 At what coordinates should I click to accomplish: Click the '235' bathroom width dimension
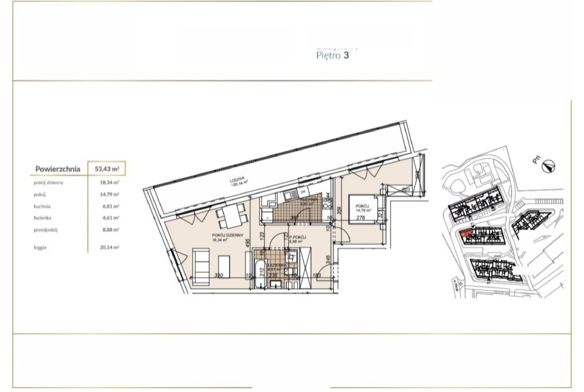(x=273, y=275)
